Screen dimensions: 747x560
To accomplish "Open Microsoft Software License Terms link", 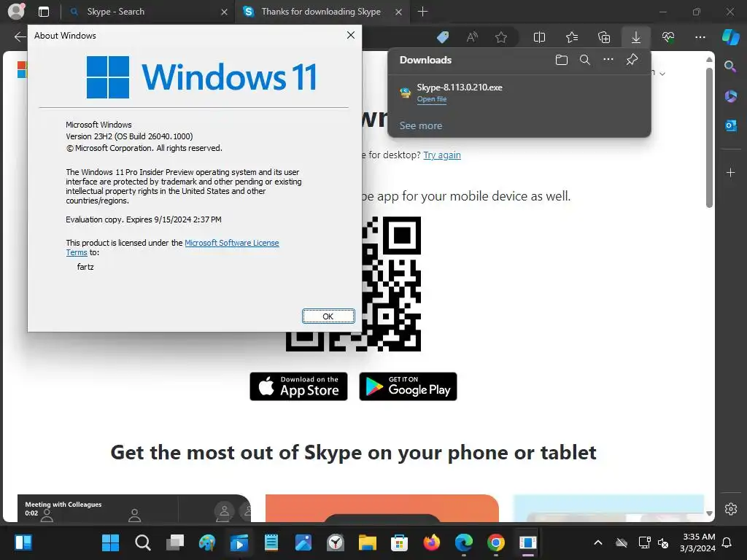I will 231,243.
